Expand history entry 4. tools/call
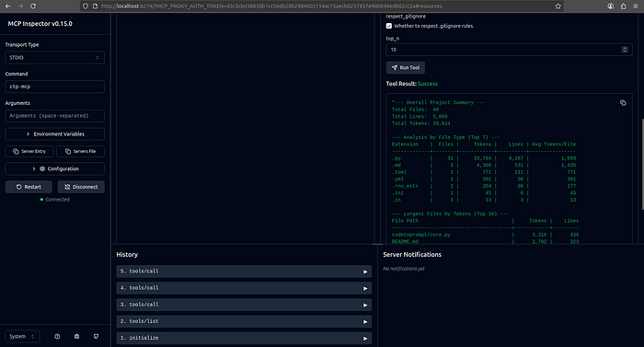This screenshot has height=347, width=644. pyautogui.click(x=244, y=288)
